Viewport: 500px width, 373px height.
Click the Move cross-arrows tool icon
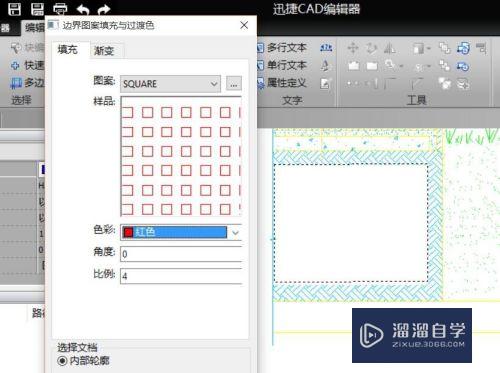click(x=353, y=48)
